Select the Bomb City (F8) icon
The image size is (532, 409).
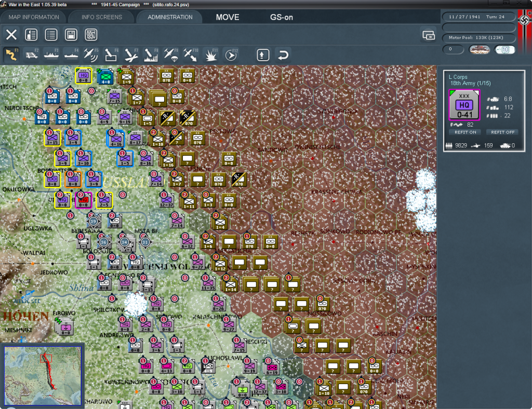click(x=151, y=54)
